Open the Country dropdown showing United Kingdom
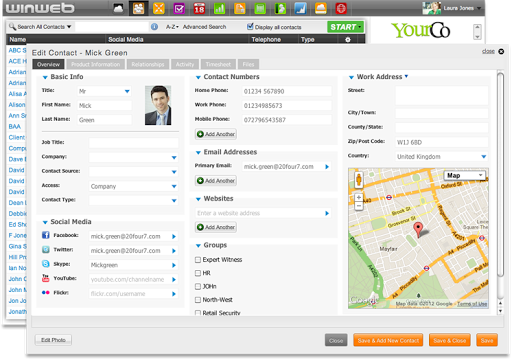This screenshot has height=360, width=512. point(442,156)
